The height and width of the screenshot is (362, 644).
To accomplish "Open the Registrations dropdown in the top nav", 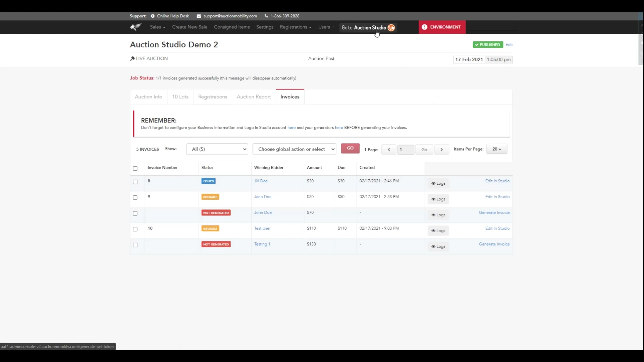I will (x=296, y=27).
